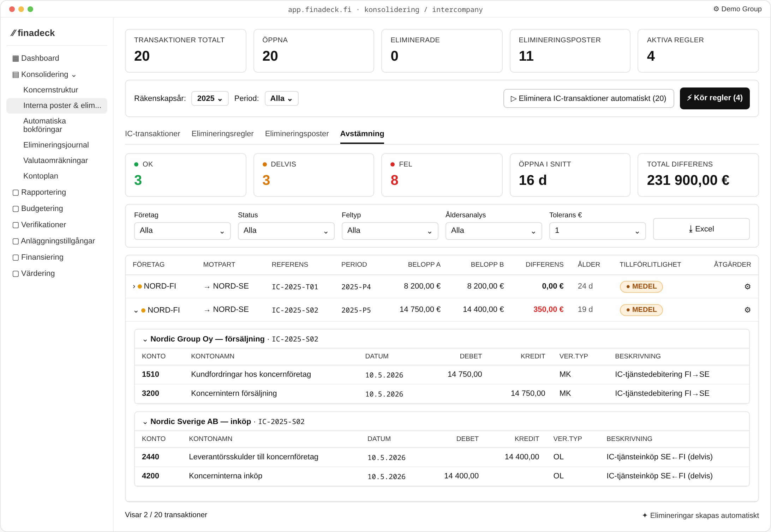Switch to the IC-transaktioner tab
This screenshot has width=771, height=532.
(x=153, y=134)
